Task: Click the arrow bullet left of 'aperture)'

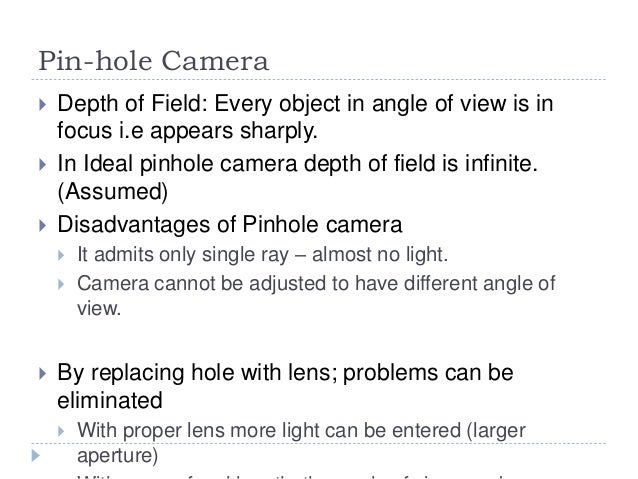Action: pos(36,455)
